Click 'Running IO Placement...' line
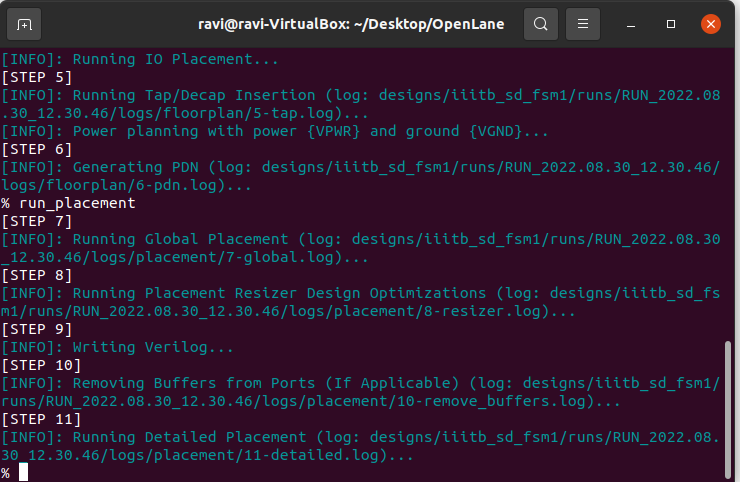The height and width of the screenshot is (482, 740). (x=140, y=59)
